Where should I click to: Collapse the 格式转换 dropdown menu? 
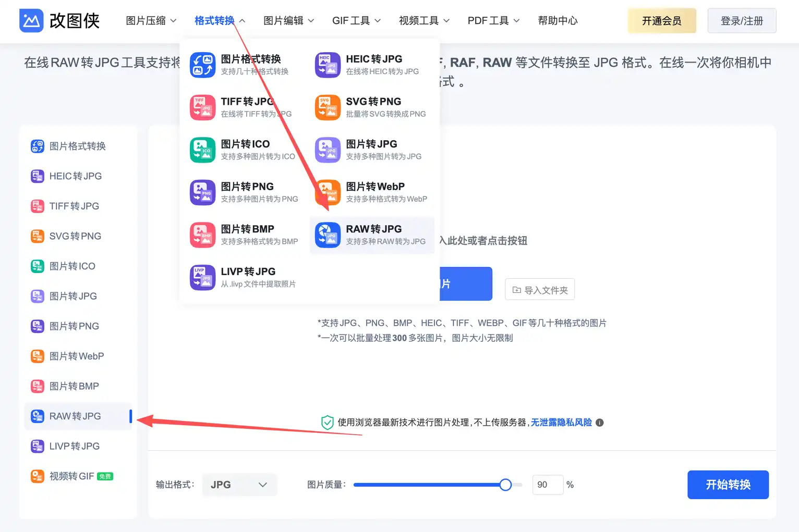(x=219, y=20)
